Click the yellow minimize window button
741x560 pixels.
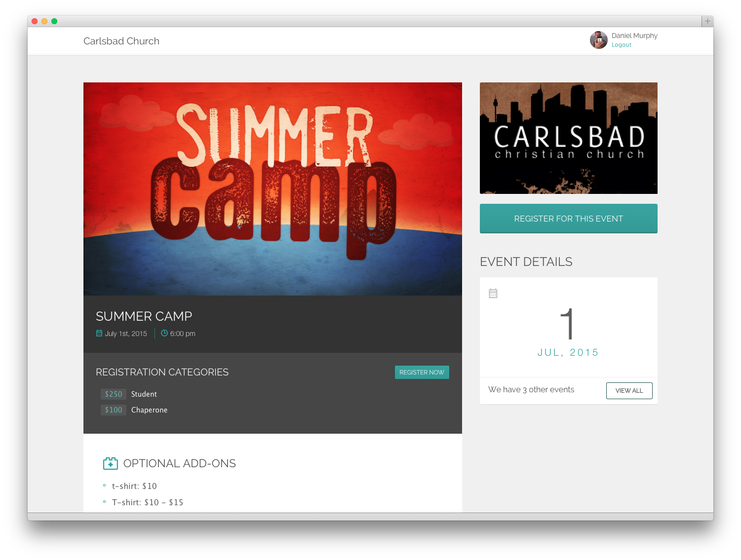[44, 21]
